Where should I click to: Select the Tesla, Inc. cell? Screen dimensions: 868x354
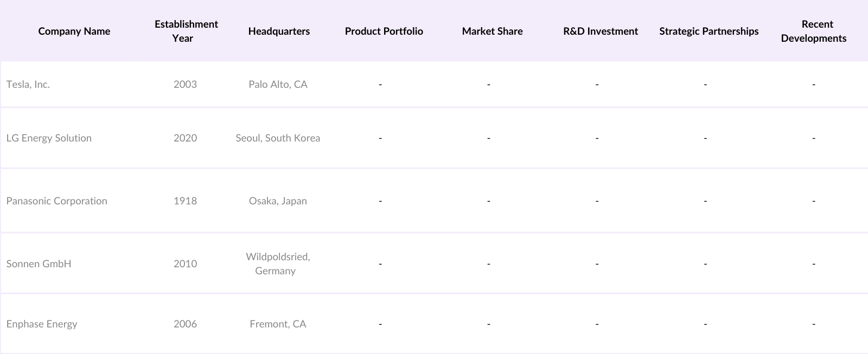(x=28, y=84)
